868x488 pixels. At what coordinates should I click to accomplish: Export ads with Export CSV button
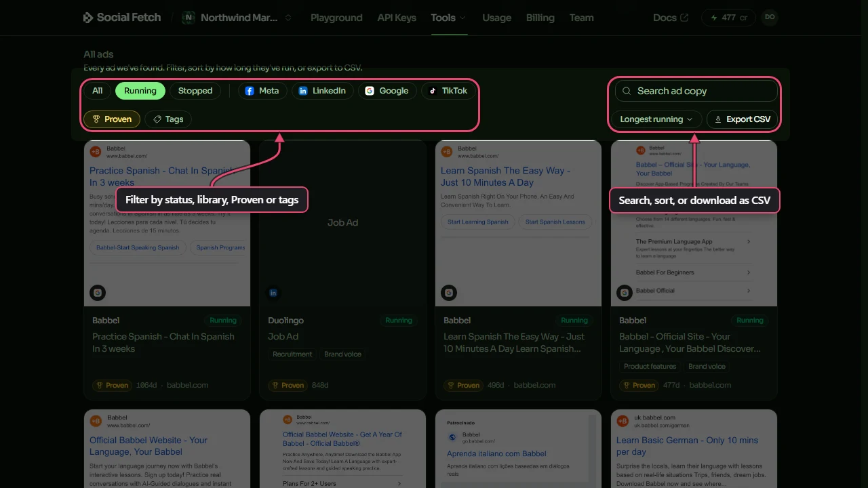coord(742,119)
